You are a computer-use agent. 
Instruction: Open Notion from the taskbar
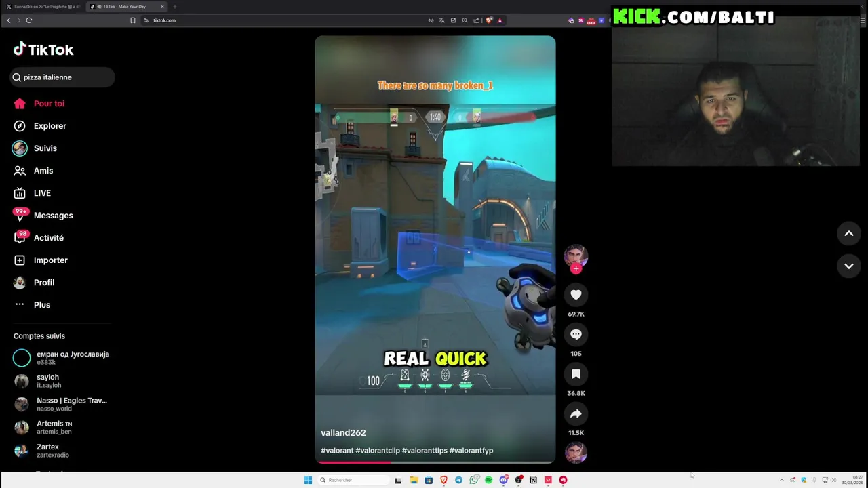533,480
